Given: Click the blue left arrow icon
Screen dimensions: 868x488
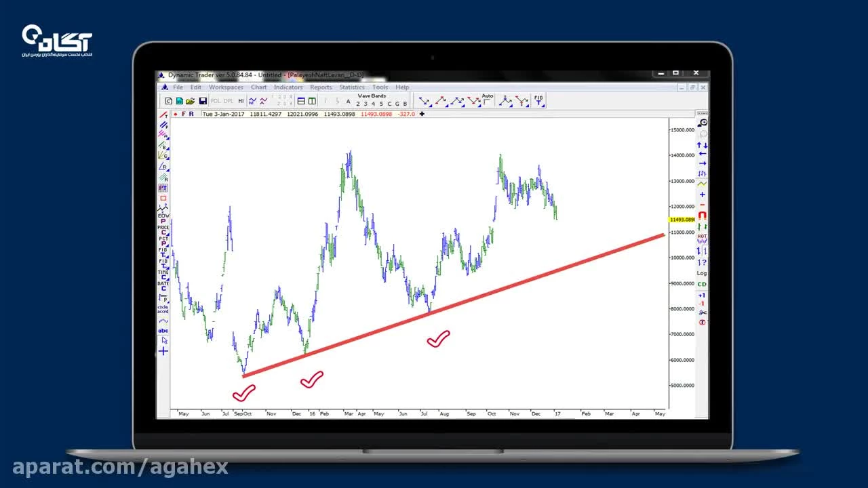Looking at the screenshot, I should point(703,154).
